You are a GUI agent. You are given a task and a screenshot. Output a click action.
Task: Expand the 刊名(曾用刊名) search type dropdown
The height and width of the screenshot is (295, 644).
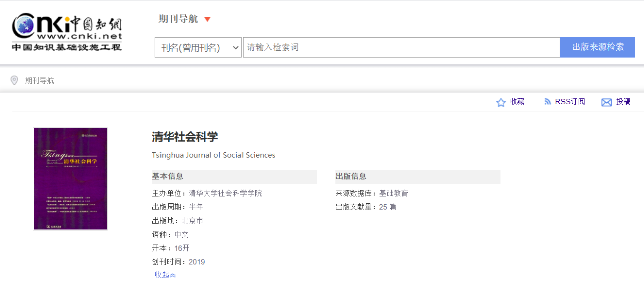coord(198,47)
